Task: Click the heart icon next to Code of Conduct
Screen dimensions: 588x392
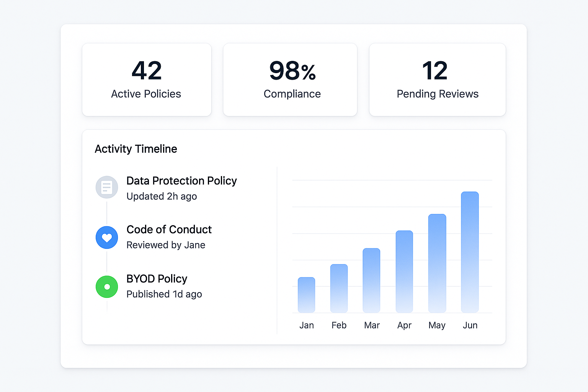Action: point(106,237)
